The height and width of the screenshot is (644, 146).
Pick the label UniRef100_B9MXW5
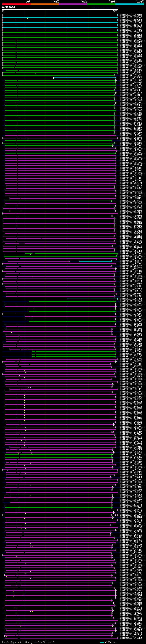[x=131, y=67]
